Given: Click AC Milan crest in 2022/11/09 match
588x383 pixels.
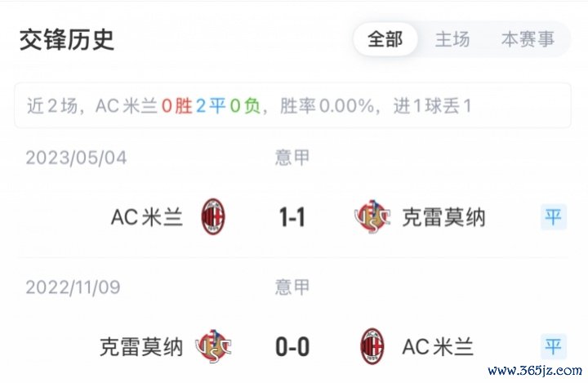Looking at the screenshot, I should (372, 346).
